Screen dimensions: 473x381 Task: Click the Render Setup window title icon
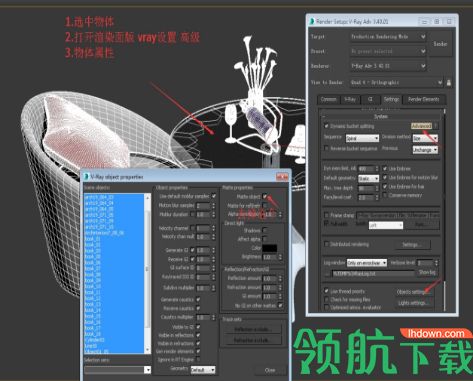312,21
